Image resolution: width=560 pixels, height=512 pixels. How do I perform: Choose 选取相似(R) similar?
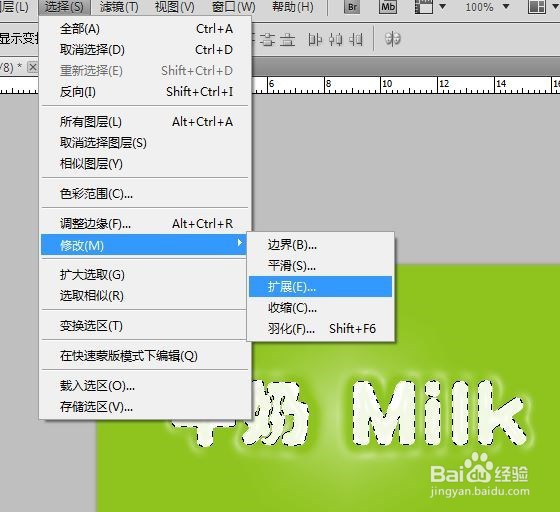click(x=145, y=296)
